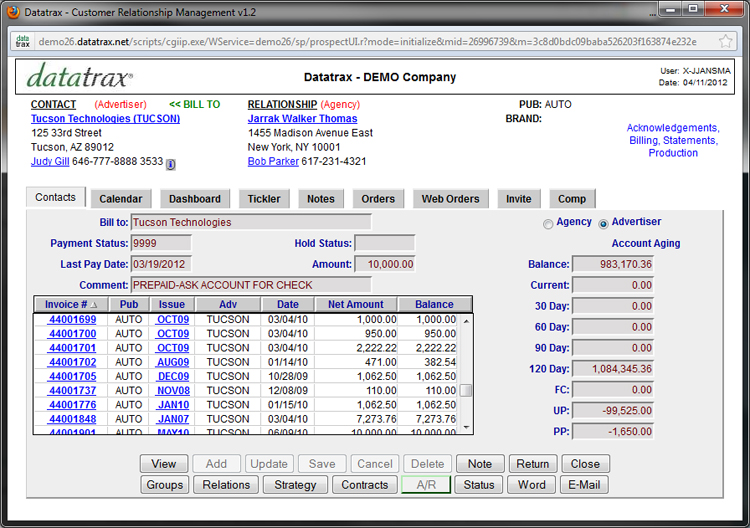Viewport: 750px width, 528px height.
Task: Open Strategy
Action: [296, 485]
